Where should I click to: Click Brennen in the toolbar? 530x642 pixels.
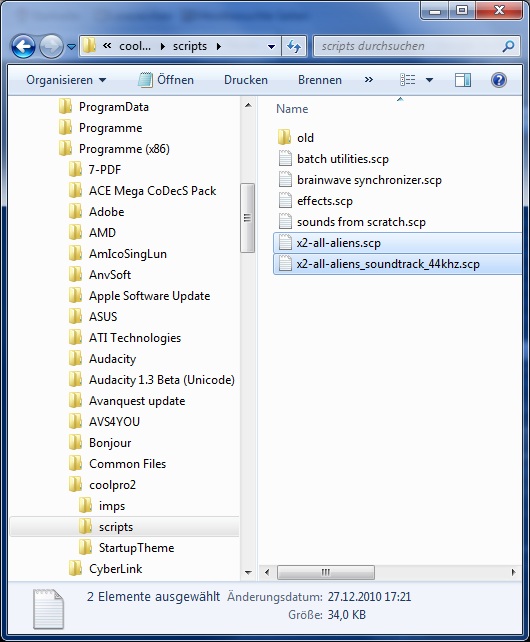click(320, 80)
